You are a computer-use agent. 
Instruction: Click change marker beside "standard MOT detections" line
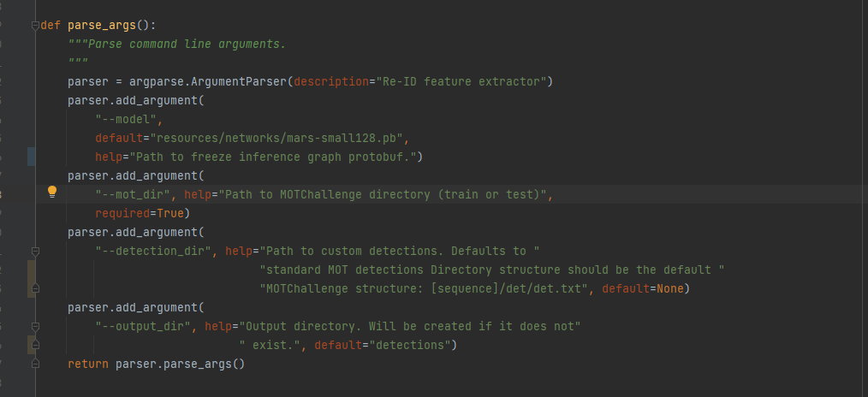point(32,270)
